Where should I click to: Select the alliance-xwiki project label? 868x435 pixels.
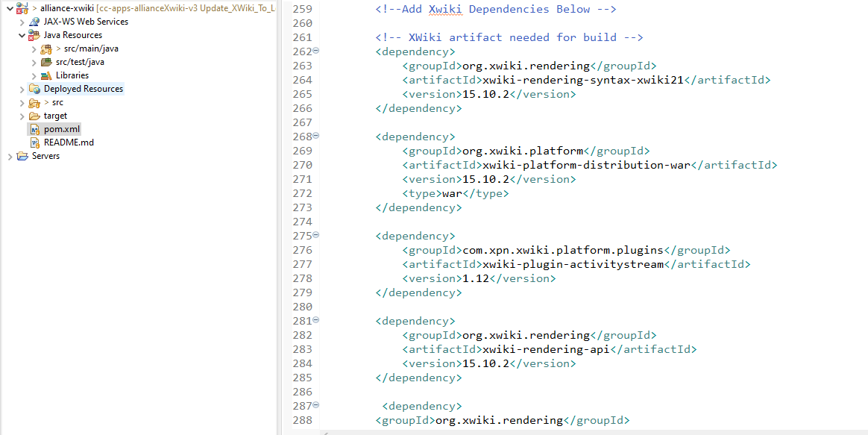[68, 8]
